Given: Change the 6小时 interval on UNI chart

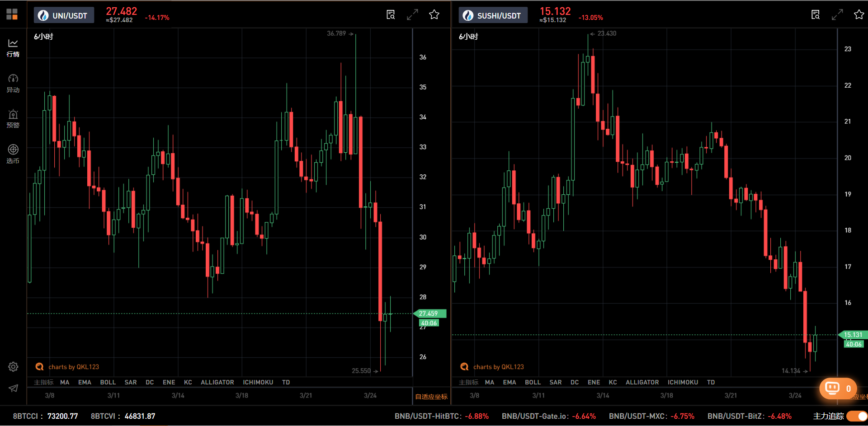Looking at the screenshot, I should coord(43,37).
